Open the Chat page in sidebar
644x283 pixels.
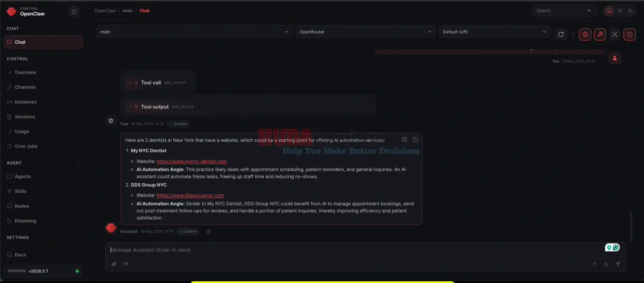tap(43, 42)
